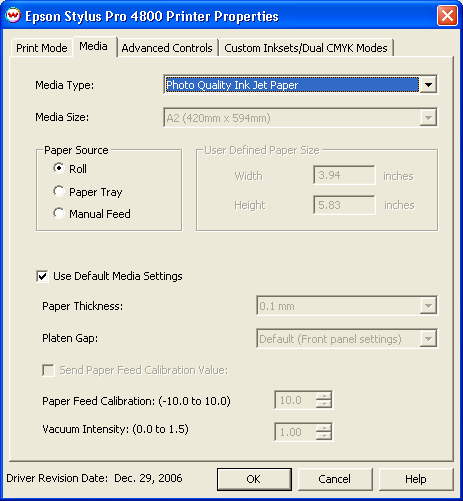
Task: Click the Cancel button
Action: pyautogui.click(x=335, y=479)
